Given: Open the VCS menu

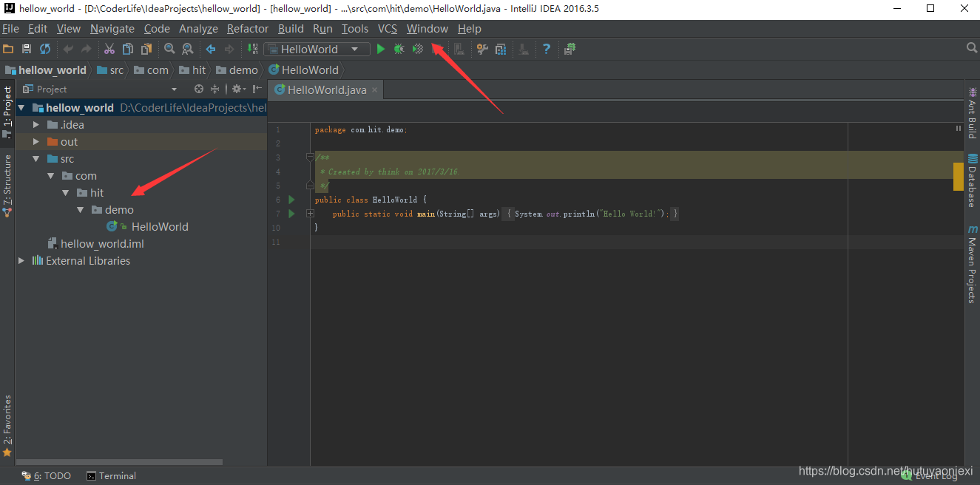Looking at the screenshot, I should click(x=388, y=29).
